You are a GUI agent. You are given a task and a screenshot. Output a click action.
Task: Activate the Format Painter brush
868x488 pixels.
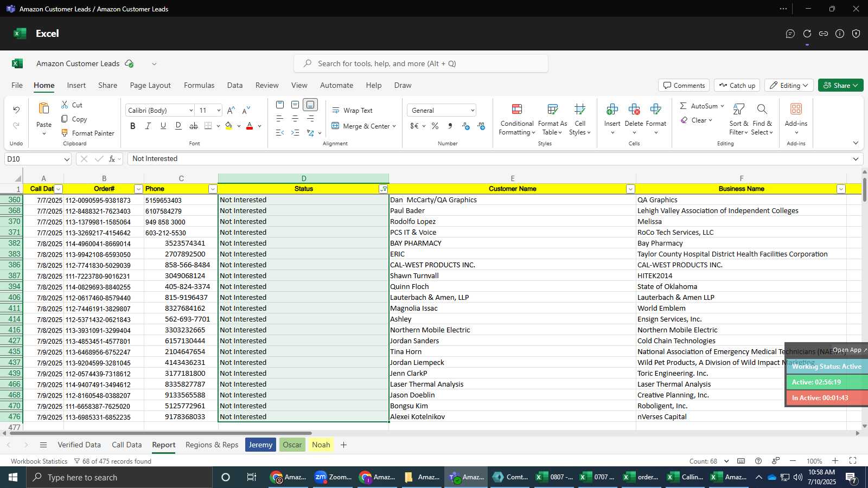click(65, 133)
